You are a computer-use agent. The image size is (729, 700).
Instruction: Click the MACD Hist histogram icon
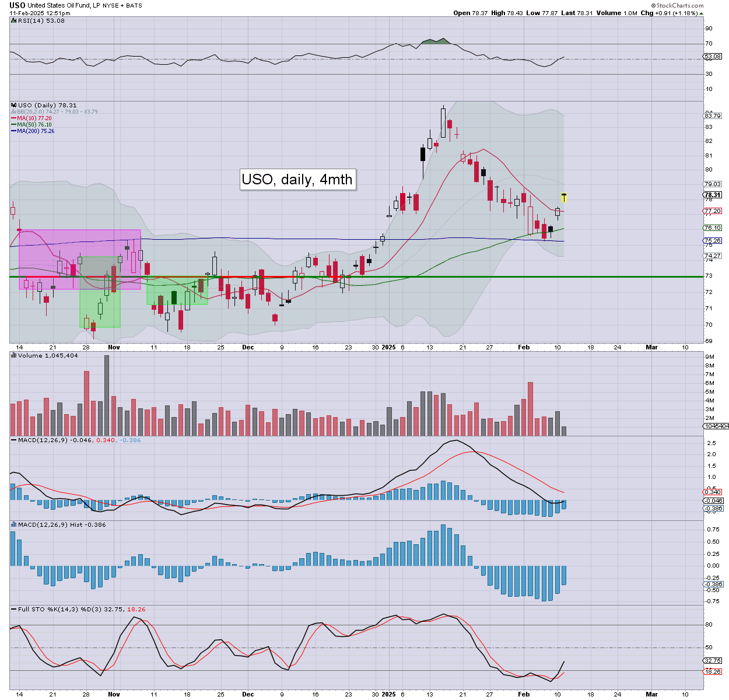point(13,524)
